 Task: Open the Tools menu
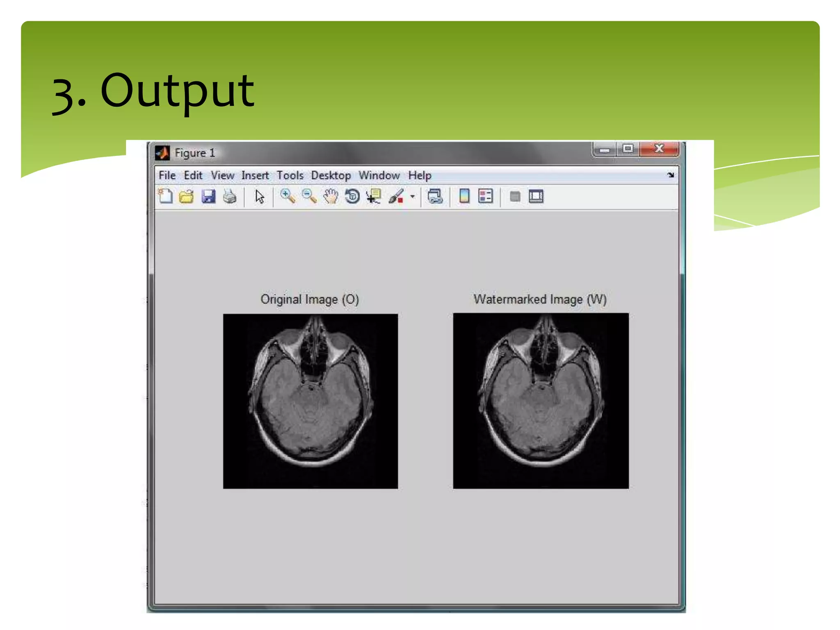pyautogui.click(x=290, y=176)
